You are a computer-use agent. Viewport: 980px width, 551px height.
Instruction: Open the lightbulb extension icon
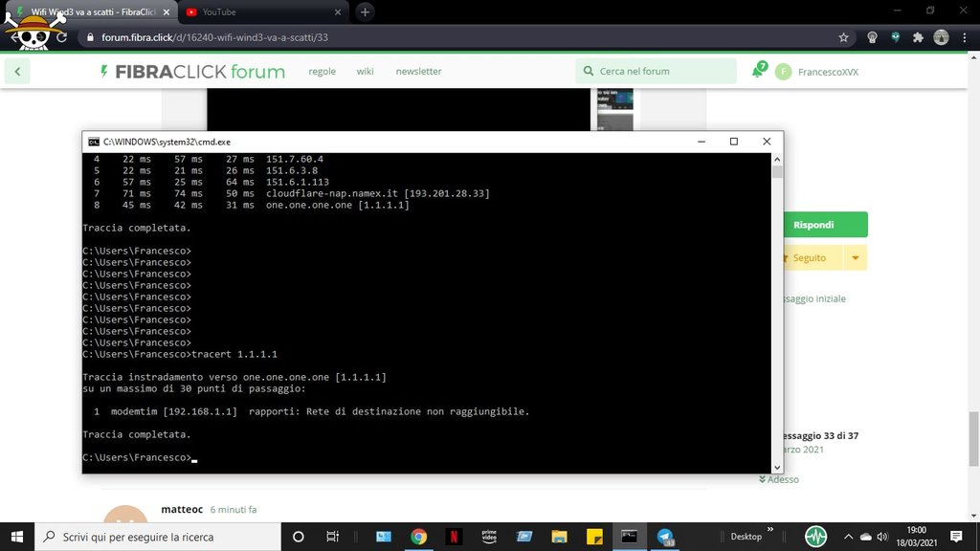(x=872, y=37)
